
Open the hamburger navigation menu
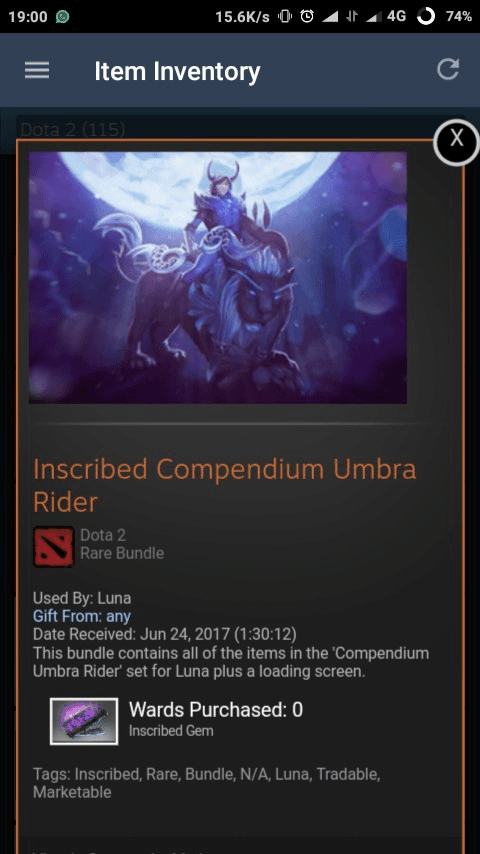pos(37,70)
